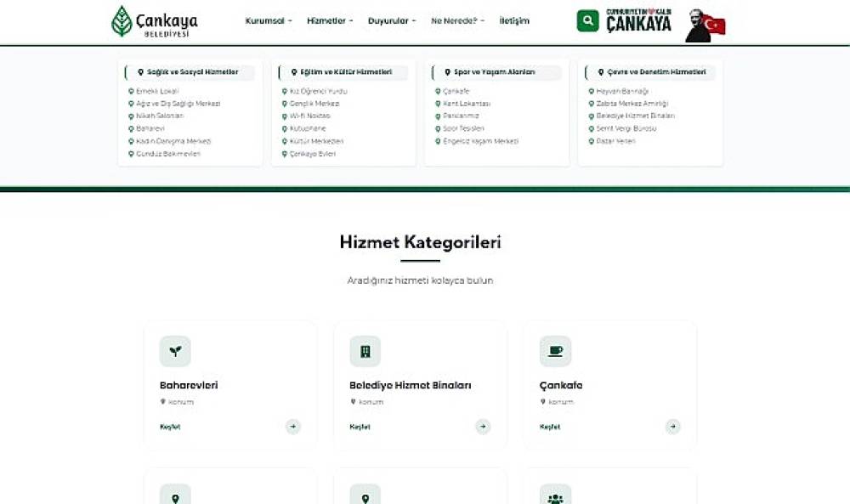Viewport: 850px width, 504px height.
Task: Click Keşfet on the Baharevleri card
Action: pos(170,427)
